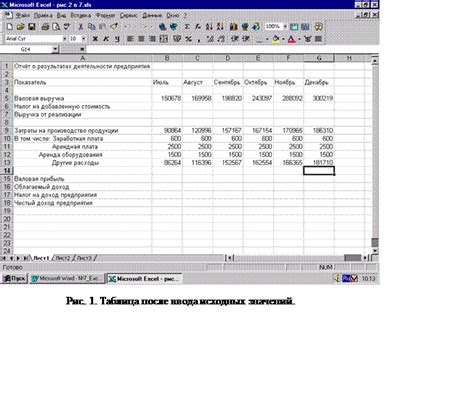Viewport: 474px width, 394px height.
Task: Open the Данные menu
Action: pyautogui.click(x=152, y=15)
